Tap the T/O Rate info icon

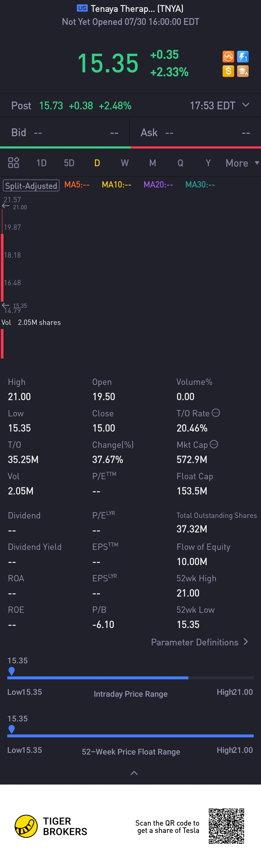tap(216, 413)
